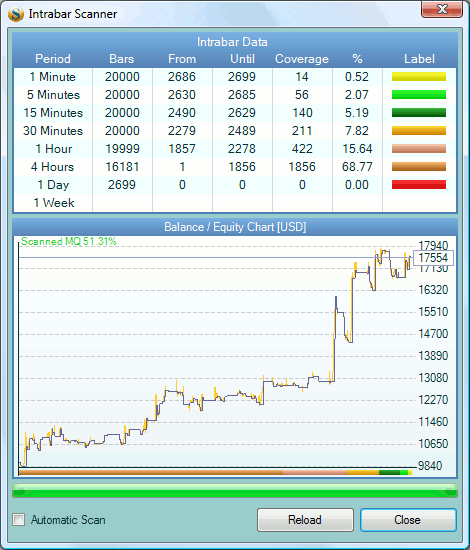Viewport: 470px width, 550px height.
Task: Select the 15 Minutes period row
Action: [235, 113]
